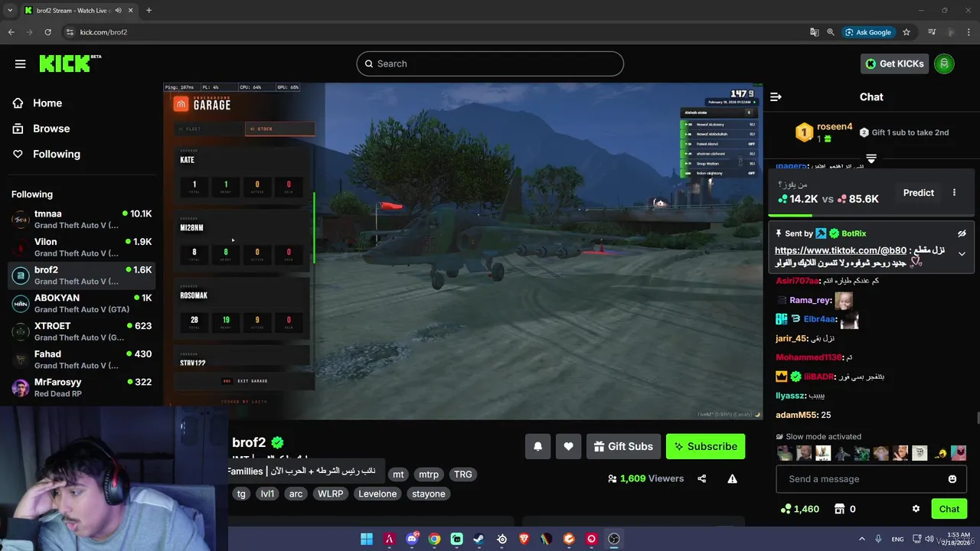Collapse the chat panel arrow icon

[776, 96]
